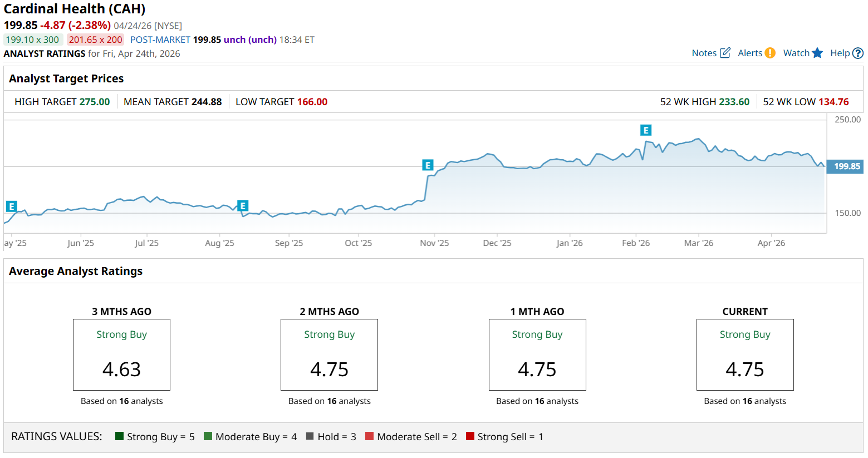
Task: Click the earnings marker near May '25
Action: 11,206
